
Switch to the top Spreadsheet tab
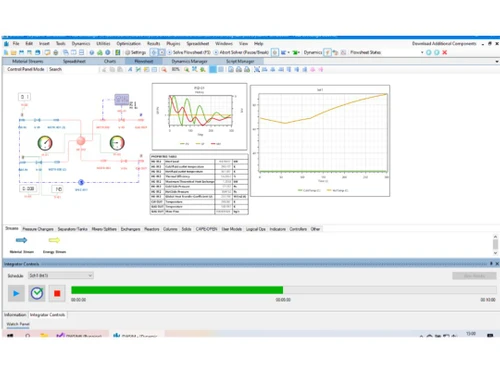(x=74, y=61)
